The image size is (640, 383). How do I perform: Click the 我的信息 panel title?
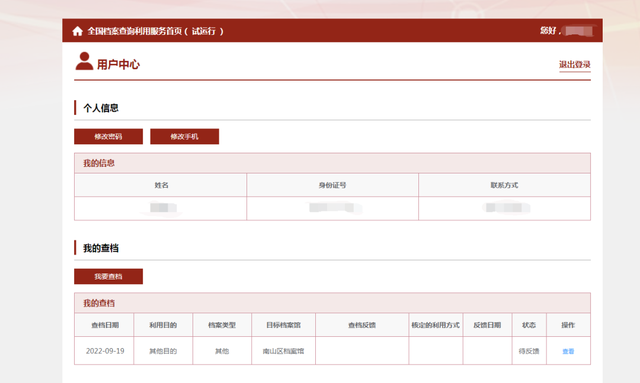click(x=99, y=163)
